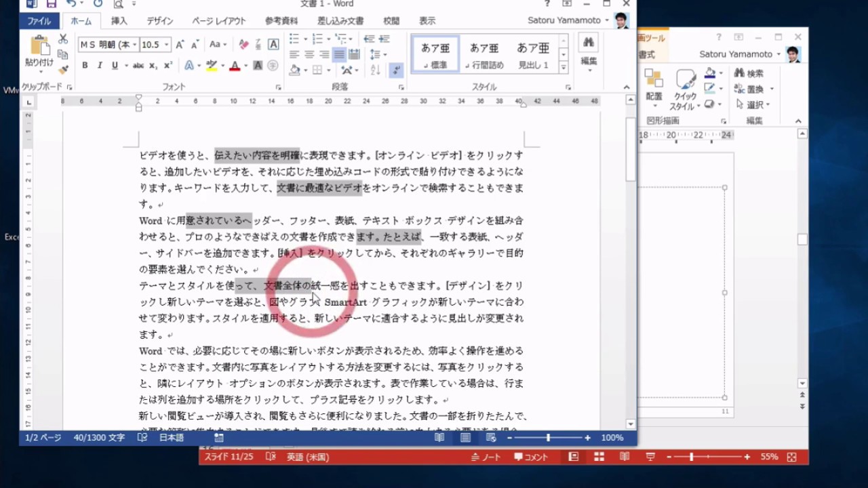Apply text highlight color in Word
This screenshot has height=488, width=868.
(x=212, y=66)
